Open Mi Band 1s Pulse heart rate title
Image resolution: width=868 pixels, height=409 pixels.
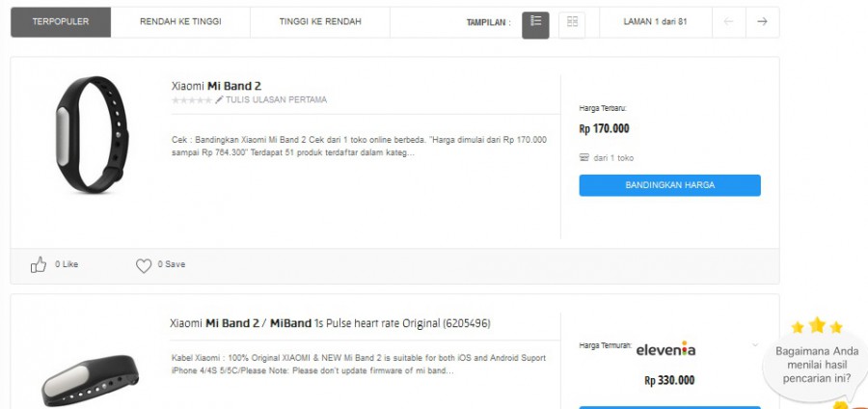(330, 323)
